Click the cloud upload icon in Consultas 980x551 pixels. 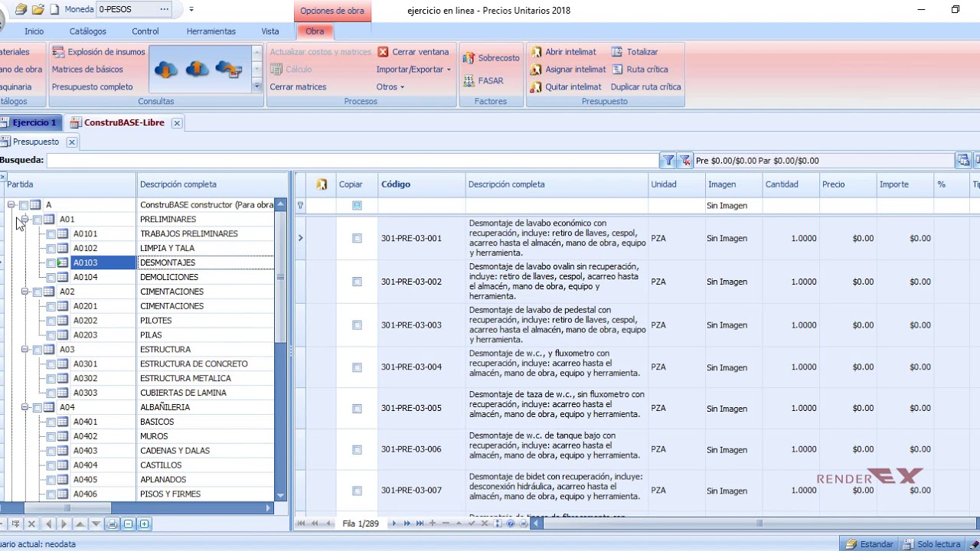197,70
